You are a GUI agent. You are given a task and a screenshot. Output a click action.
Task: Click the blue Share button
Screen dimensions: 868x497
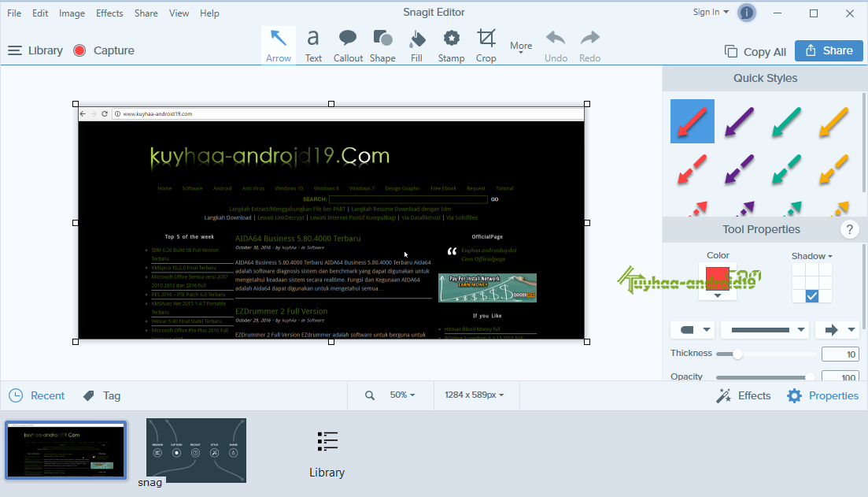[x=829, y=50]
